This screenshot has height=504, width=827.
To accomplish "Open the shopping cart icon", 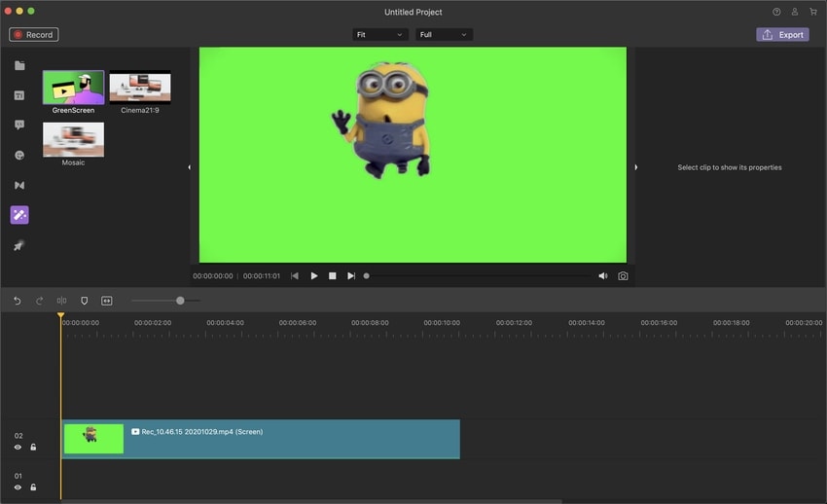I will click(x=813, y=12).
